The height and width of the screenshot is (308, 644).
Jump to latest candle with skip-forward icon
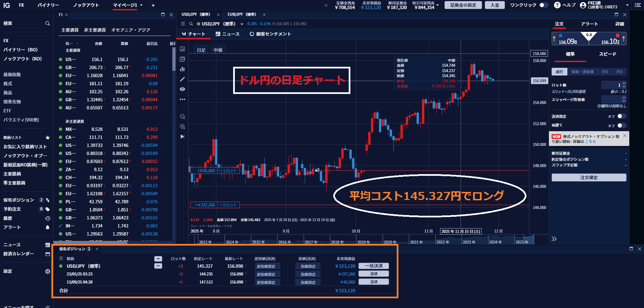pos(182,137)
